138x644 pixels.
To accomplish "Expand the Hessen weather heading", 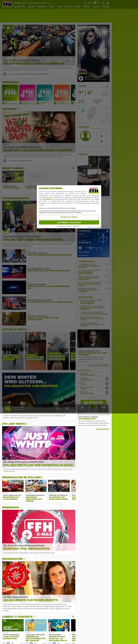I will [83, 86].
